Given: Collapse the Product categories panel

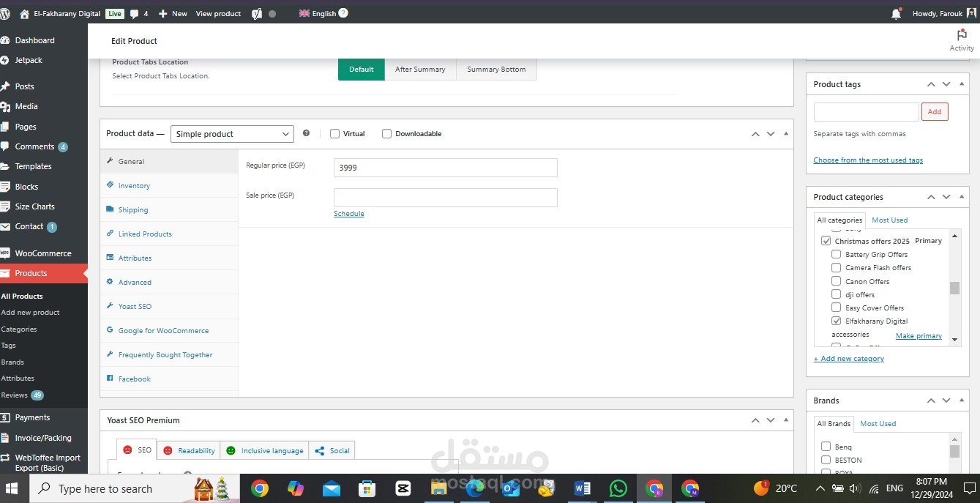Looking at the screenshot, I should pyautogui.click(x=962, y=197).
